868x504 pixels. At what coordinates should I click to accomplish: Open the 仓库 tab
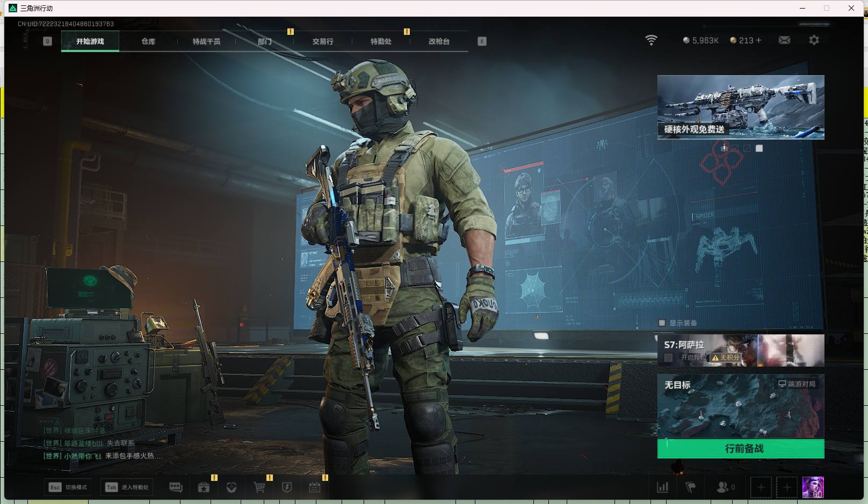click(x=148, y=41)
